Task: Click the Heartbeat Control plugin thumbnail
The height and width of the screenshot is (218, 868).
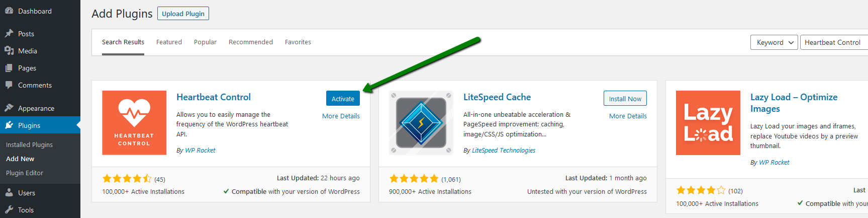Action: coord(134,123)
